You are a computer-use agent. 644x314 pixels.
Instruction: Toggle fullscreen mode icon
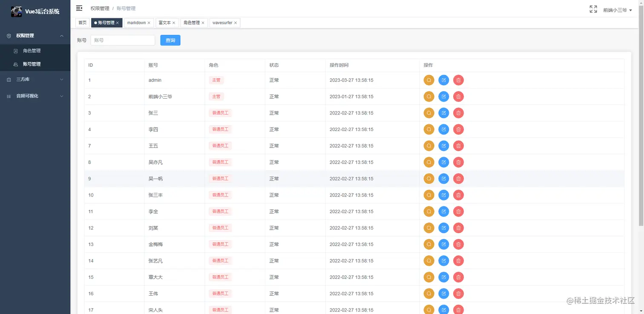point(593,9)
